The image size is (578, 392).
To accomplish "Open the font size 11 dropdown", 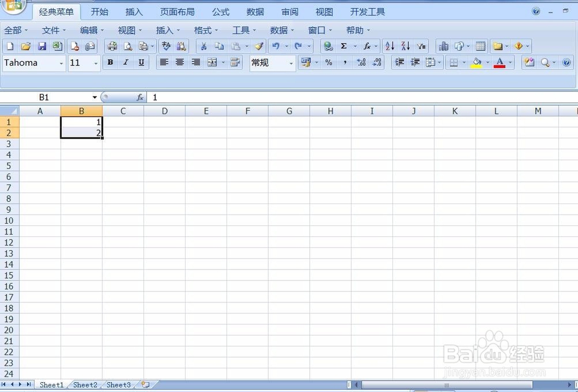I will pyautogui.click(x=96, y=64).
